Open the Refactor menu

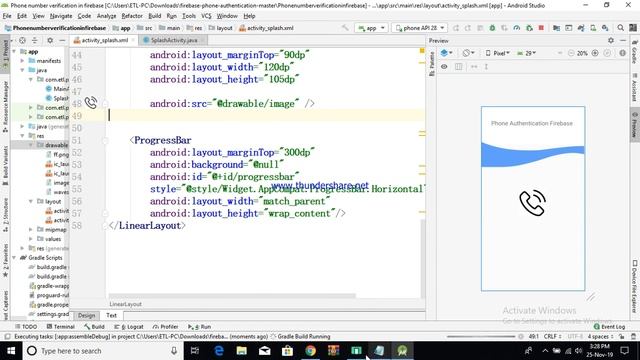point(132,16)
